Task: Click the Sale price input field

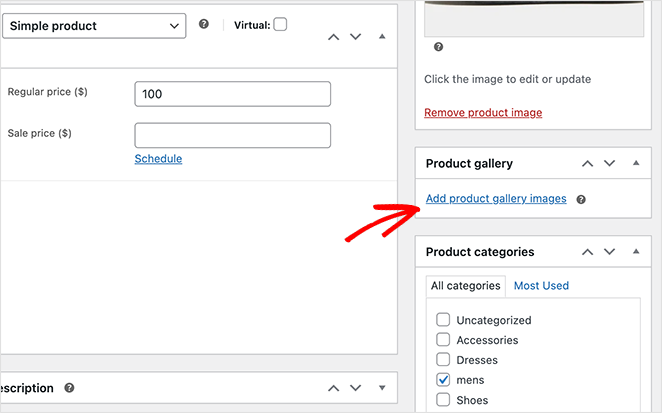Action: (232, 135)
